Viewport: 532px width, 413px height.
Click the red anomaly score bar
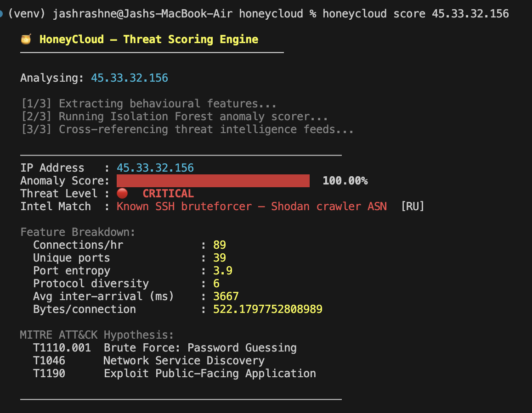point(213,181)
